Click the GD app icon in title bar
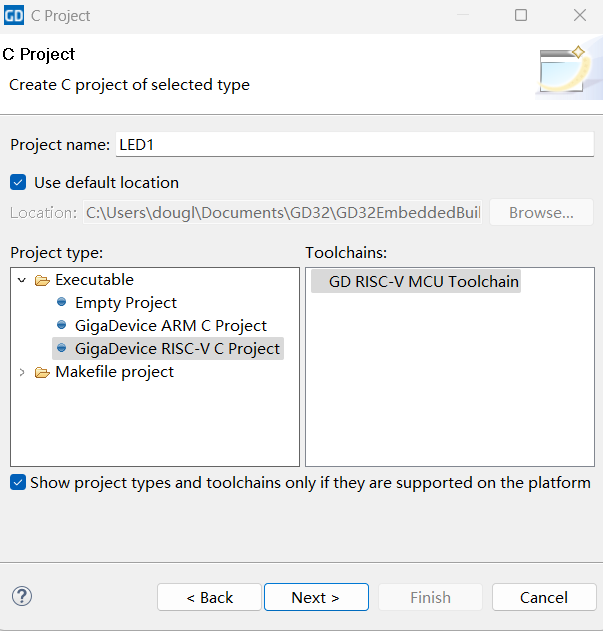This screenshot has height=631, width=603. pos(14,16)
